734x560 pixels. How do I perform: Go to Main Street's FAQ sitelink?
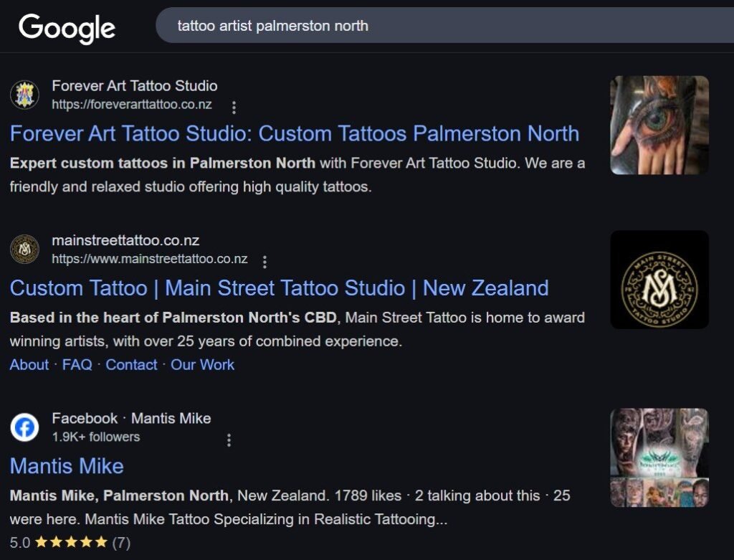[77, 364]
